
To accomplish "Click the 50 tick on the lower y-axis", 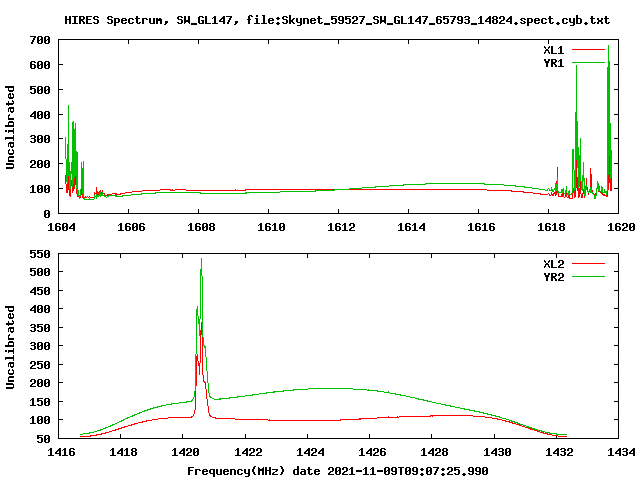I will 44,439.
